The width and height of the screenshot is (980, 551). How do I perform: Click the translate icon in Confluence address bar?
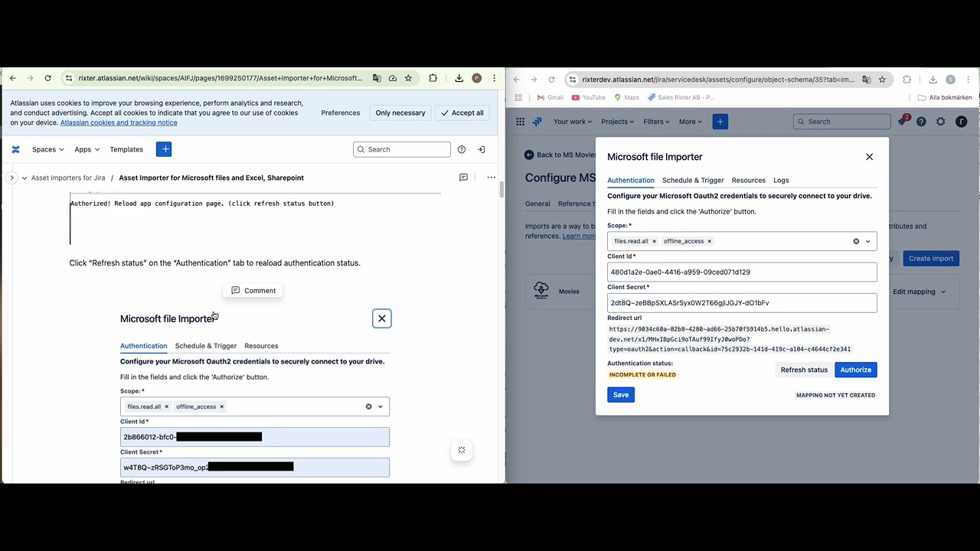pos(377,78)
